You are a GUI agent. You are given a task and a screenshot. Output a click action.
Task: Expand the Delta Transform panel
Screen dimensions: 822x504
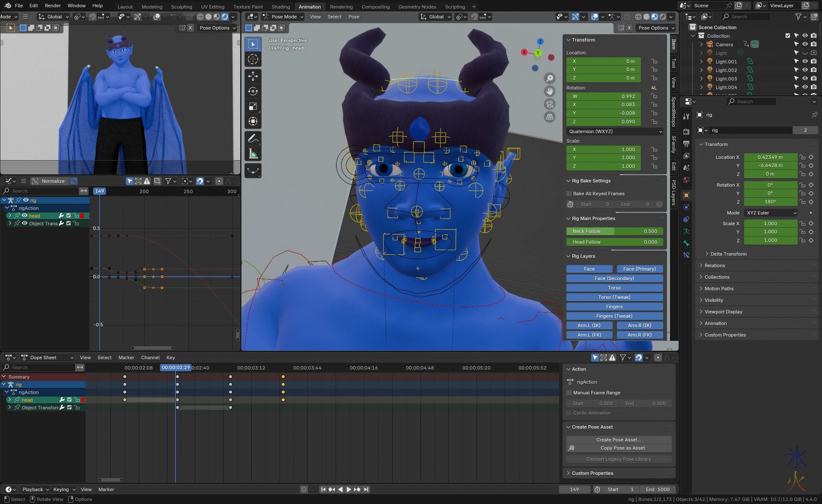728,254
